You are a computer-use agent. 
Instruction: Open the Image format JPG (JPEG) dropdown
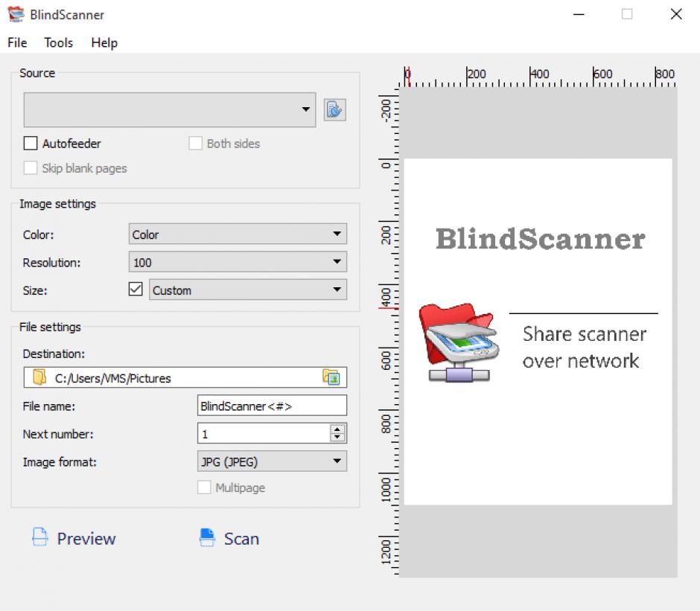[272, 461]
